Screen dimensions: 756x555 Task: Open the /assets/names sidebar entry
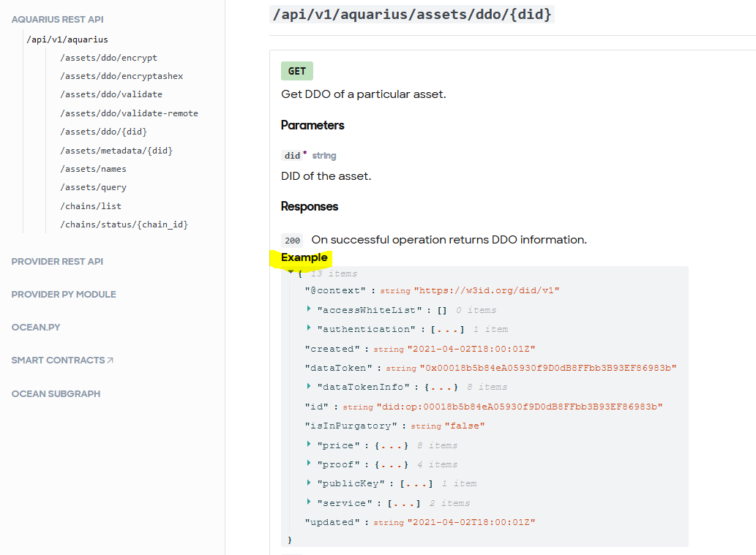pos(93,169)
